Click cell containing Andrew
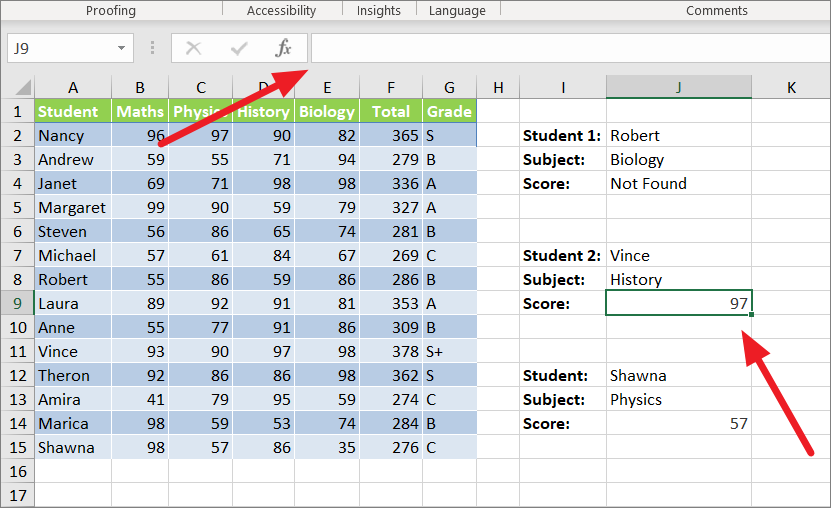This screenshot has height=508, width=831. pyautogui.click(x=73, y=159)
